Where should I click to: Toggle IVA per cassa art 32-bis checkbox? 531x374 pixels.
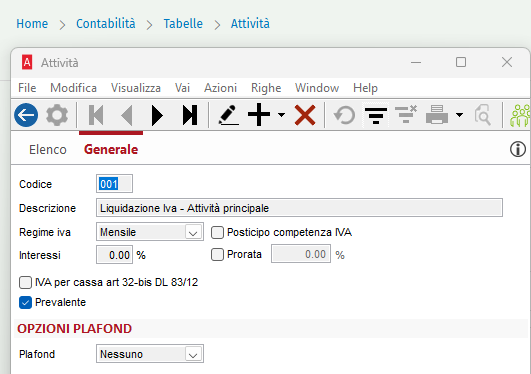point(25,282)
